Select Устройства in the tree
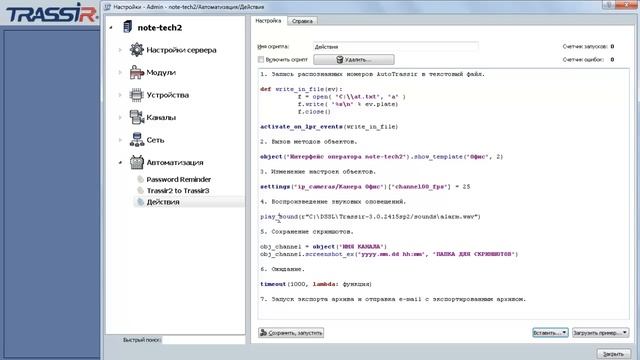 pyautogui.click(x=167, y=95)
